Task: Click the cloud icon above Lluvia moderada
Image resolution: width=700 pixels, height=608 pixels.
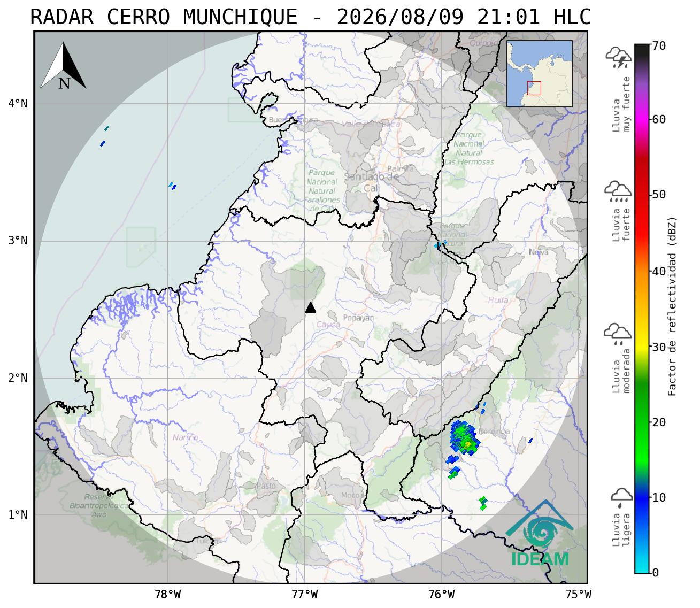Action: click(x=618, y=334)
